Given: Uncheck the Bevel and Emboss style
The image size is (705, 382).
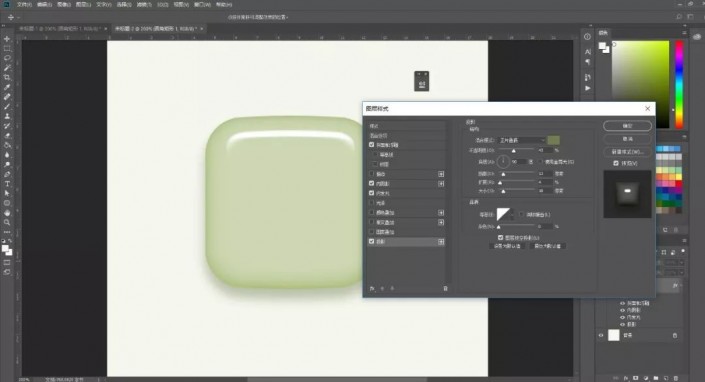Looking at the screenshot, I should [x=371, y=145].
